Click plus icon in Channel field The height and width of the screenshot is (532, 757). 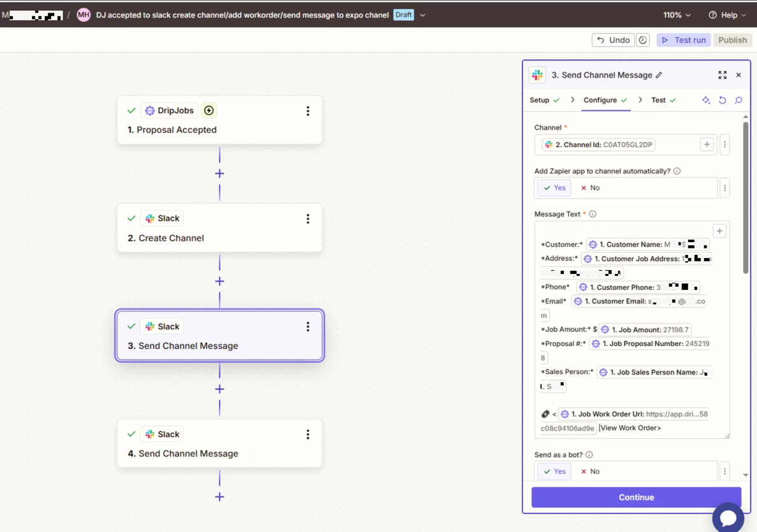(x=707, y=145)
